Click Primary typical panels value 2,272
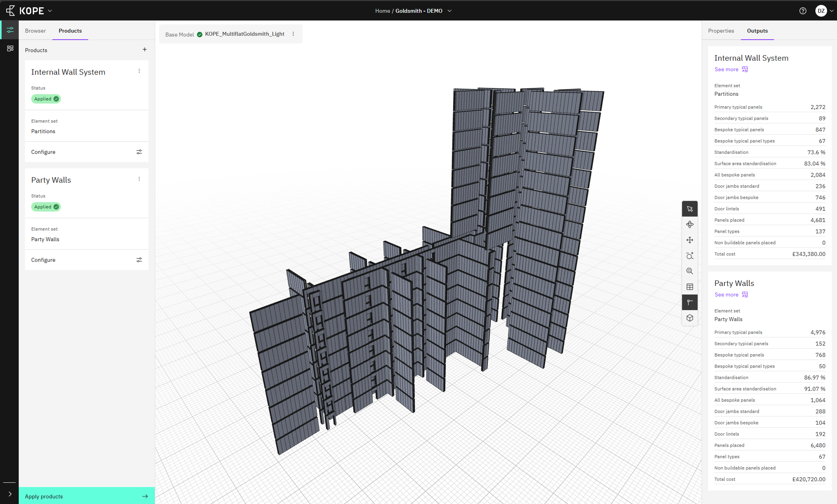The height and width of the screenshot is (504, 837). tap(818, 107)
